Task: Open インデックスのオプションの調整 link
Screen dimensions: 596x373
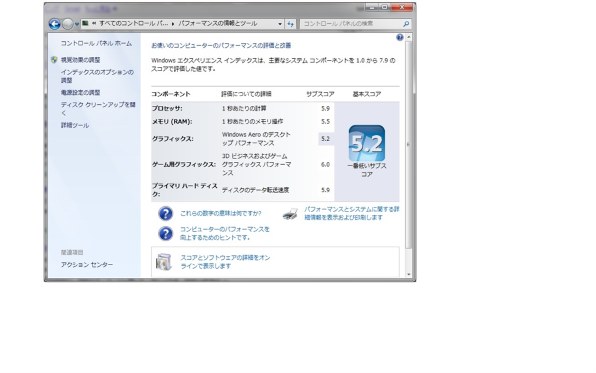Action: coord(97,76)
